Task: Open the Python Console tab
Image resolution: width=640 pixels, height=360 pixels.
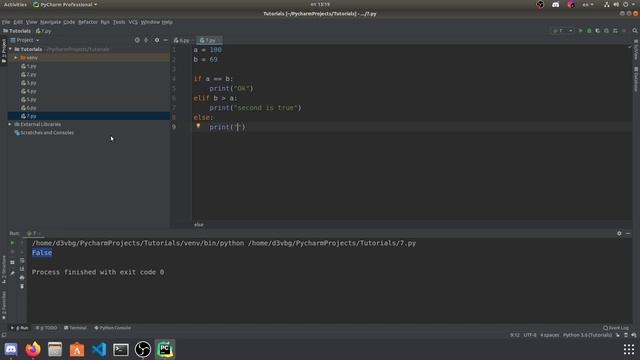Action: pos(113,328)
